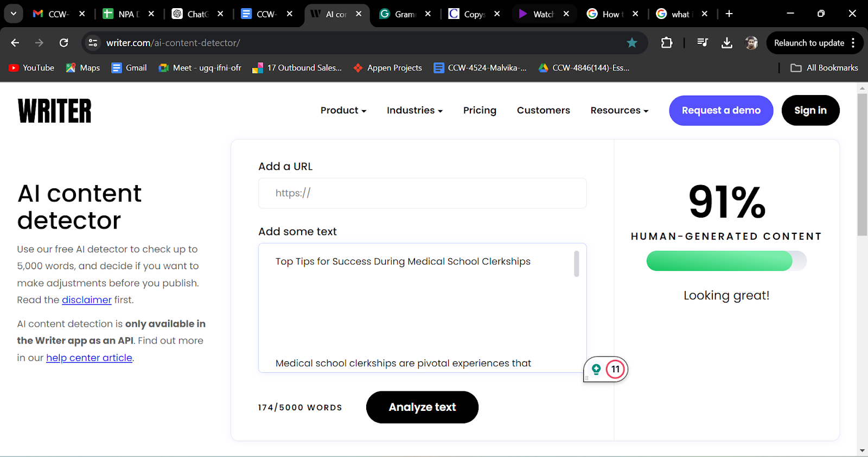The height and width of the screenshot is (457, 868).
Task: Expand the Resources menu
Action: [x=620, y=110]
